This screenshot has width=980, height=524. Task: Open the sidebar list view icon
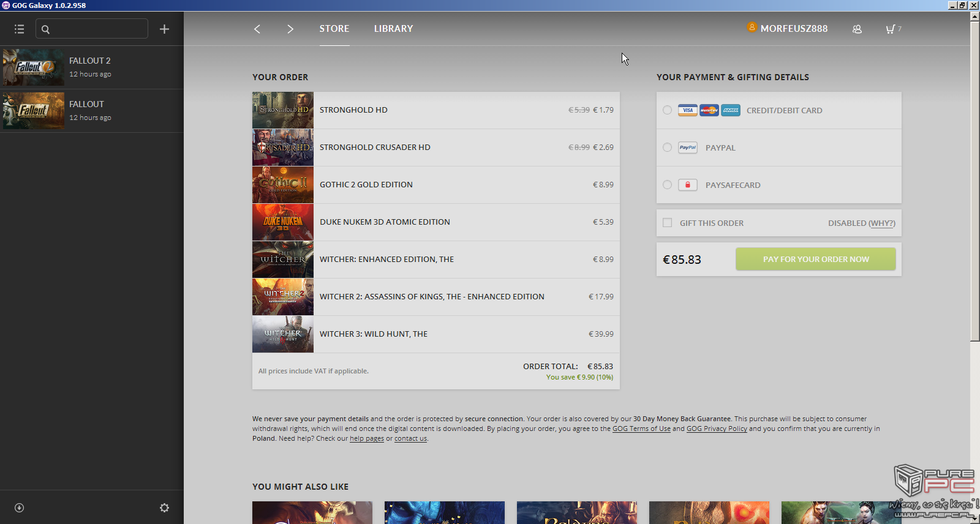pyautogui.click(x=19, y=29)
